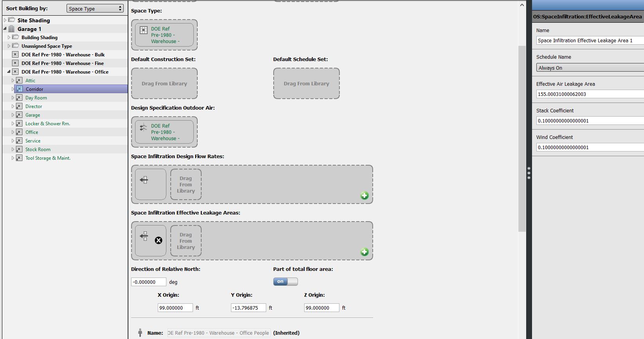
Task: Click the Building Shading folder icon
Action: (x=16, y=37)
